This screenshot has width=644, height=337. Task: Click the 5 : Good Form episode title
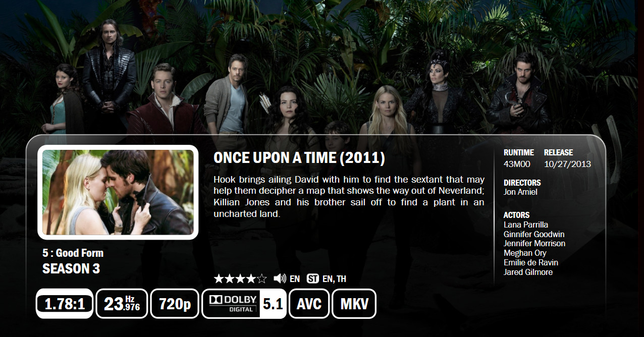(73, 253)
